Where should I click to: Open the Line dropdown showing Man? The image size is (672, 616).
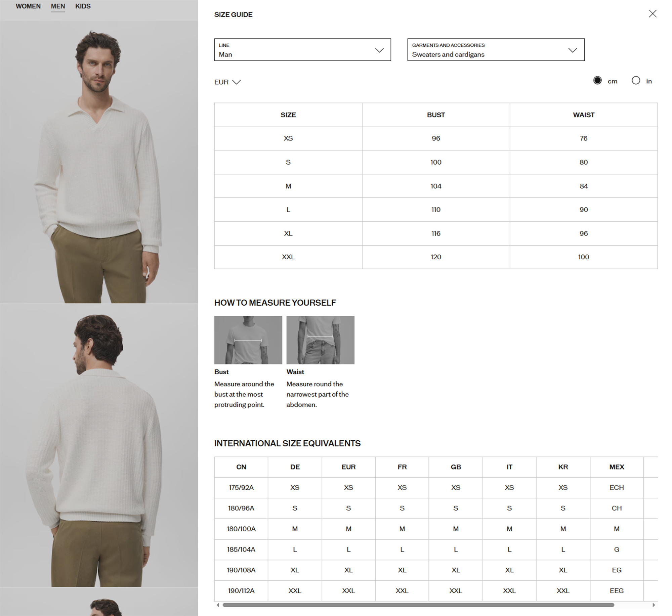click(302, 50)
